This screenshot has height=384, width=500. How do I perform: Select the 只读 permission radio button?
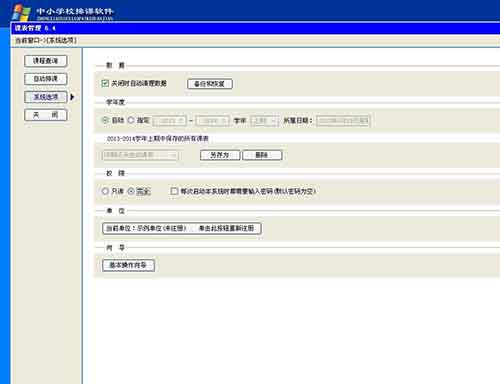(105, 191)
